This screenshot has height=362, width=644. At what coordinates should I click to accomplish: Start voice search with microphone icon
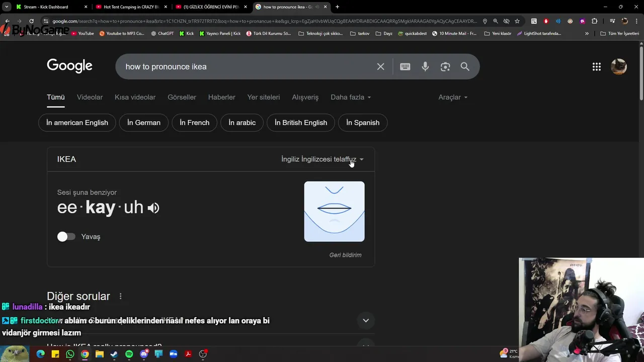tap(425, 66)
